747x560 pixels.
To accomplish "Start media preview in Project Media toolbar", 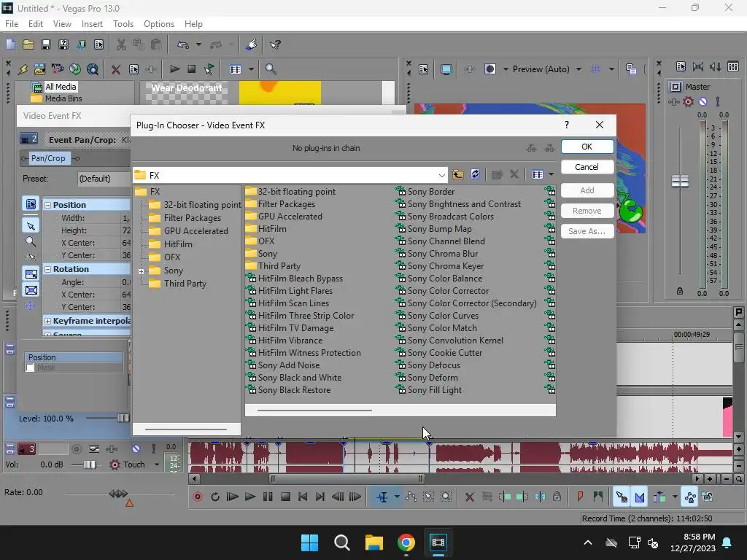I will [174, 69].
